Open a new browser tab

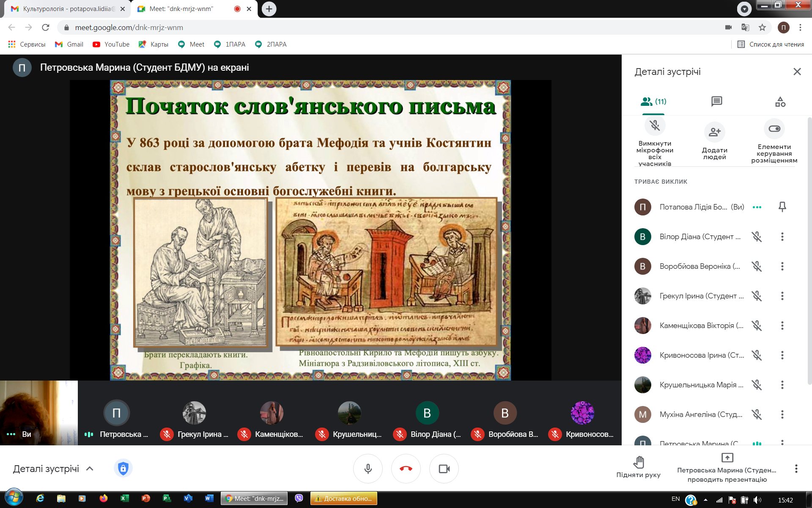point(269,9)
